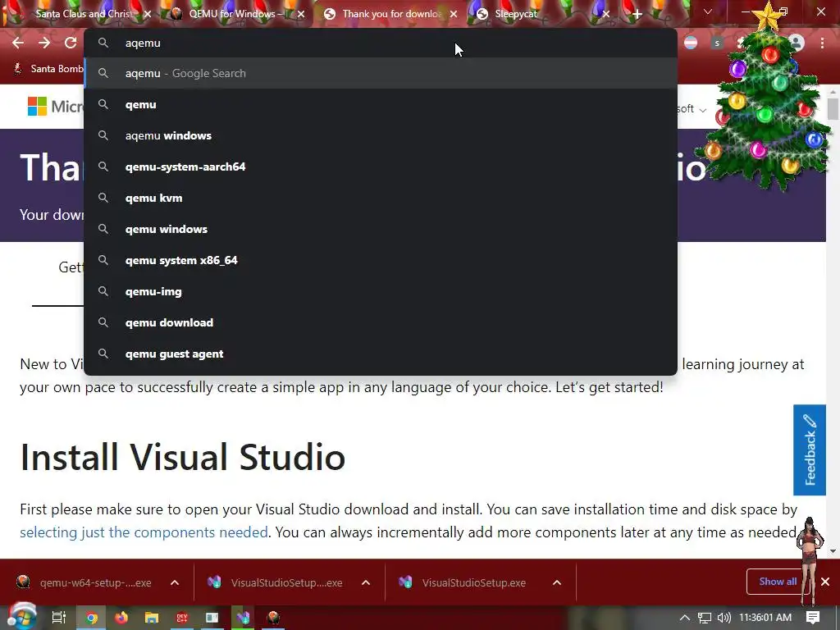Select the 'qemu system x86_64' suggestion

[381, 260]
